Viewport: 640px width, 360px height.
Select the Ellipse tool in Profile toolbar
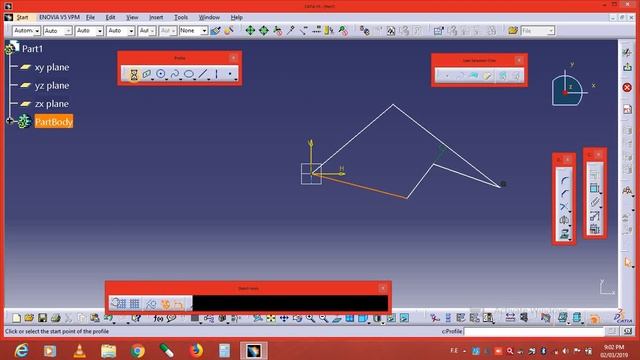coord(189,74)
